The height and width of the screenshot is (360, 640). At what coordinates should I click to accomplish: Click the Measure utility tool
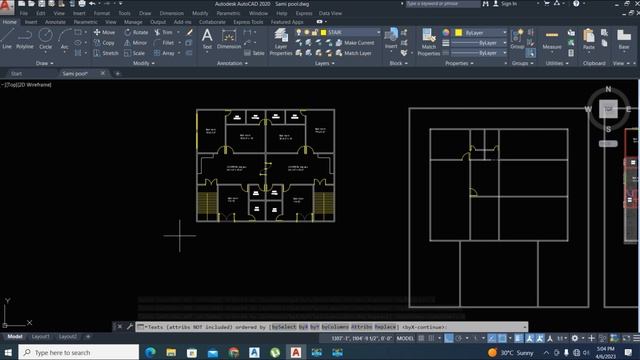click(552, 39)
